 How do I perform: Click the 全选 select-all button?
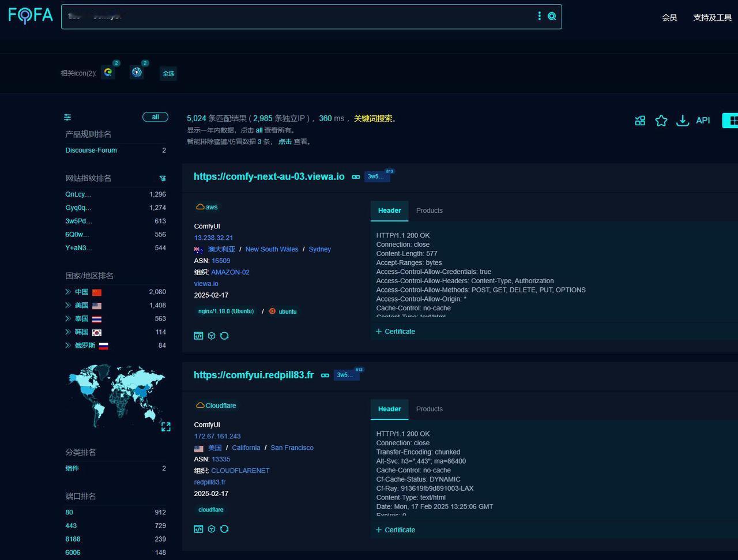[168, 73]
